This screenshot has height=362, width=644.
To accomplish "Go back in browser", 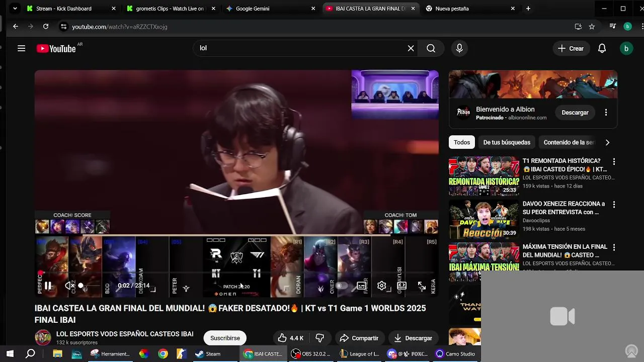I will [x=16, y=27].
